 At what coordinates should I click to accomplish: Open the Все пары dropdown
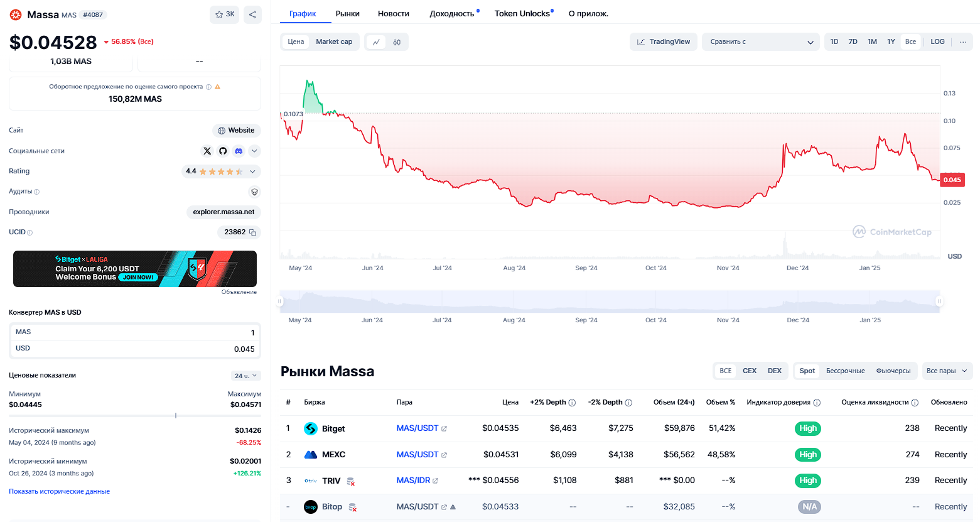[947, 371]
